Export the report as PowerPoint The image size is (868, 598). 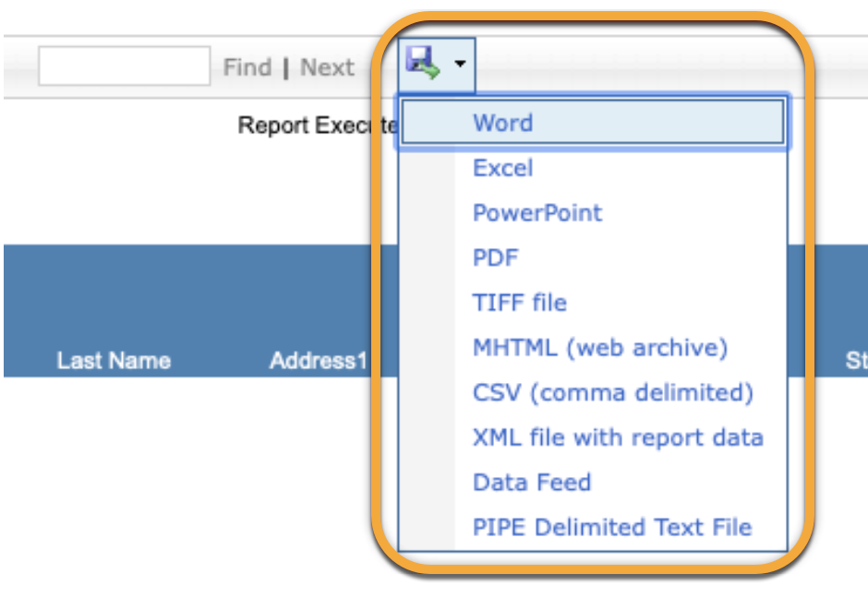tap(536, 212)
